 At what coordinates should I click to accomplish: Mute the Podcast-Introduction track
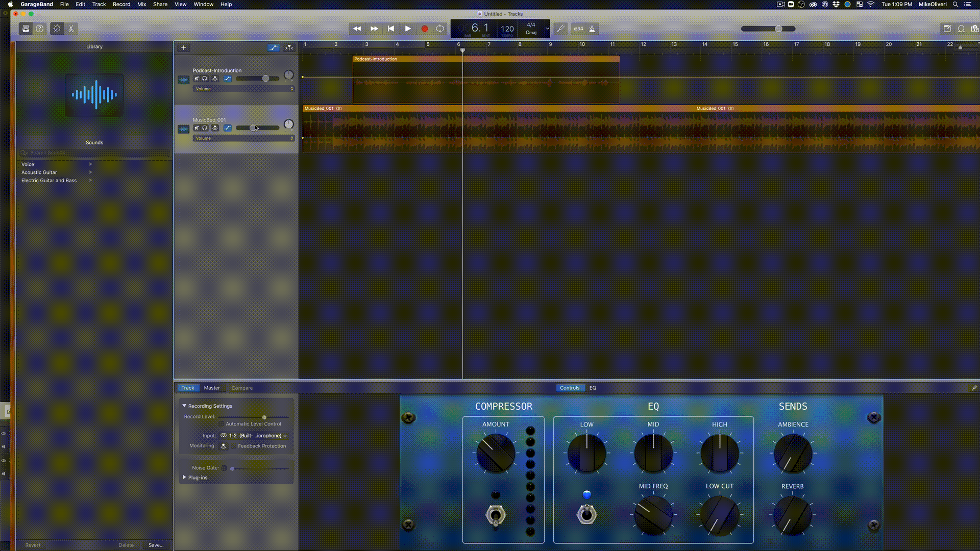click(x=197, y=79)
